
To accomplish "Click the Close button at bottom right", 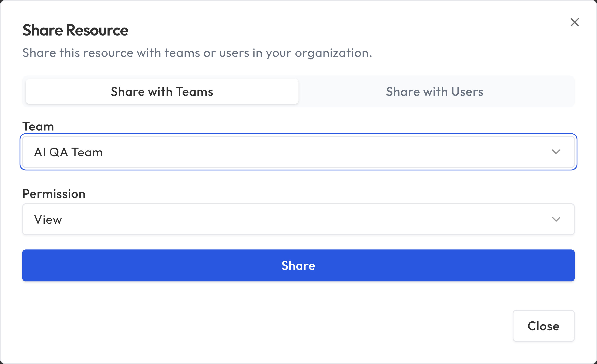I will click(x=543, y=326).
